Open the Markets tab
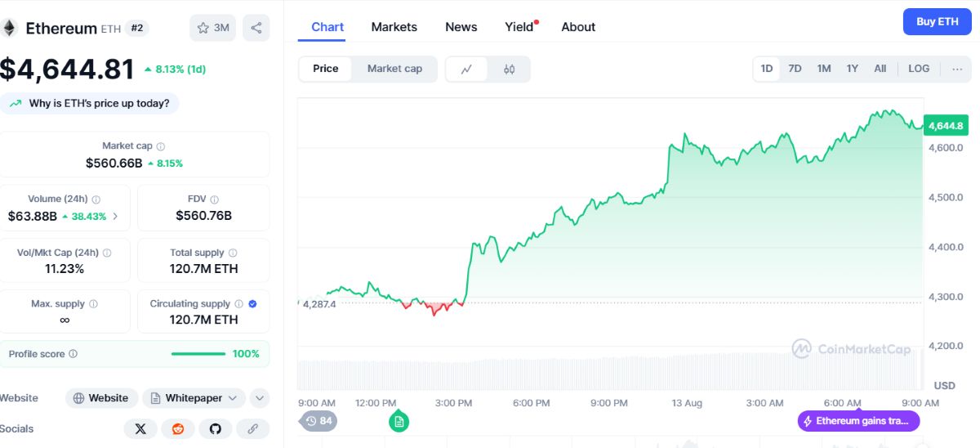This screenshot has width=980, height=448. [x=394, y=27]
